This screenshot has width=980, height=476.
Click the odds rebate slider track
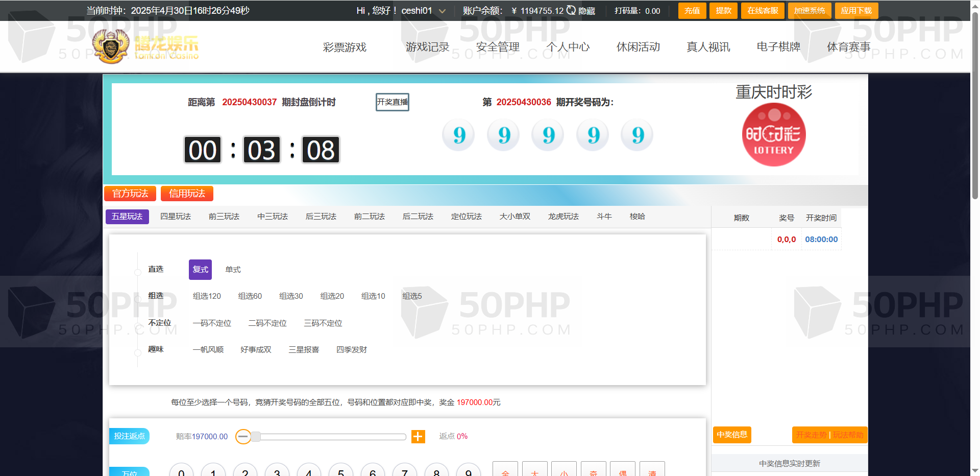tap(332, 437)
